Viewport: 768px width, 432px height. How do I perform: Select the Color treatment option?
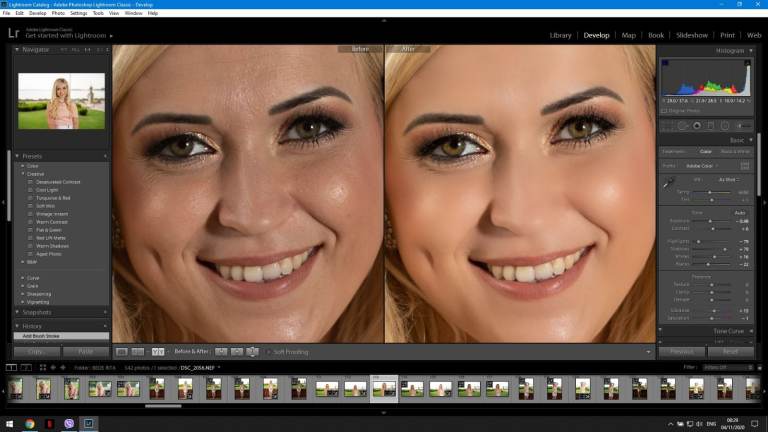pos(705,151)
